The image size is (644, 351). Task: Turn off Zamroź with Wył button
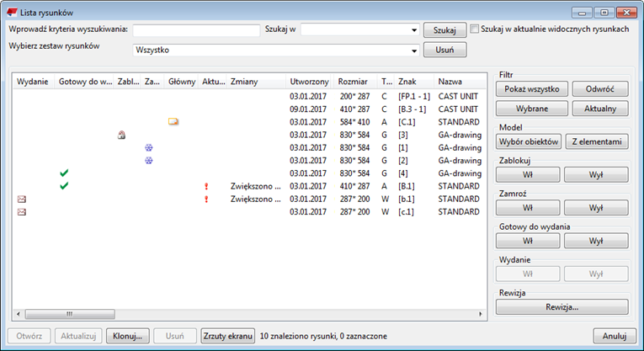[x=596, y=208]
